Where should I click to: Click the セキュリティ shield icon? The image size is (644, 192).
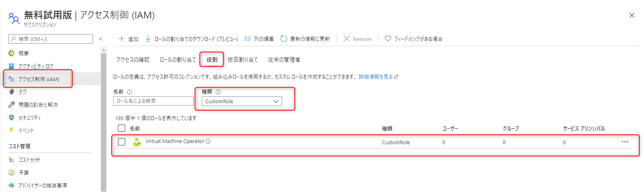pyautogui.click(x=11, y=118)
